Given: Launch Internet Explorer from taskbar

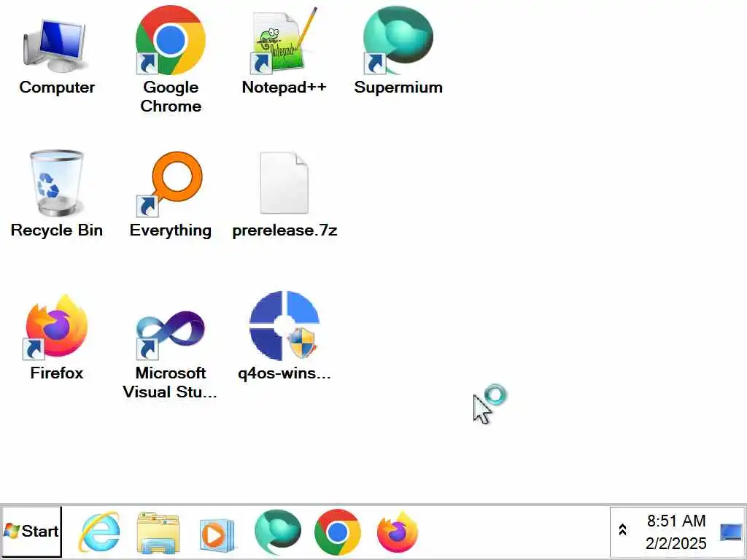Looking at the screenshot, I should pyautogui.click(x=99, y=532).
